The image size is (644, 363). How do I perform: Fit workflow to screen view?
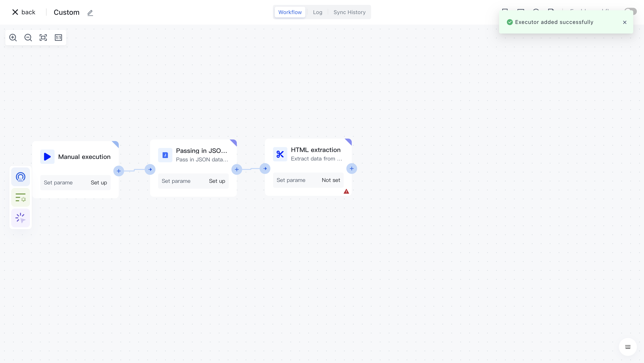point(43,38)
